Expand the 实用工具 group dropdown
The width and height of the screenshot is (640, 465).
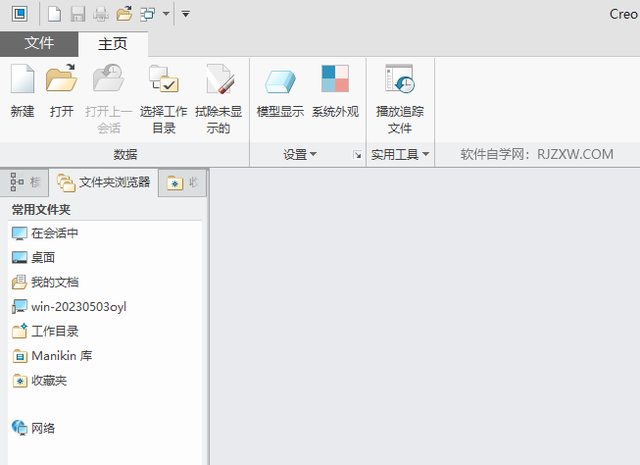coord(400,154)
